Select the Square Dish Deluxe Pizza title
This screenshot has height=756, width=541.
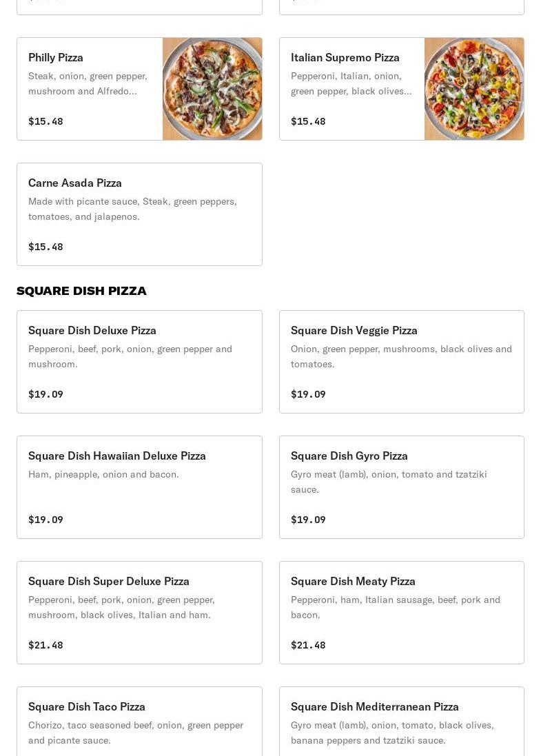[x=92, y=330]
